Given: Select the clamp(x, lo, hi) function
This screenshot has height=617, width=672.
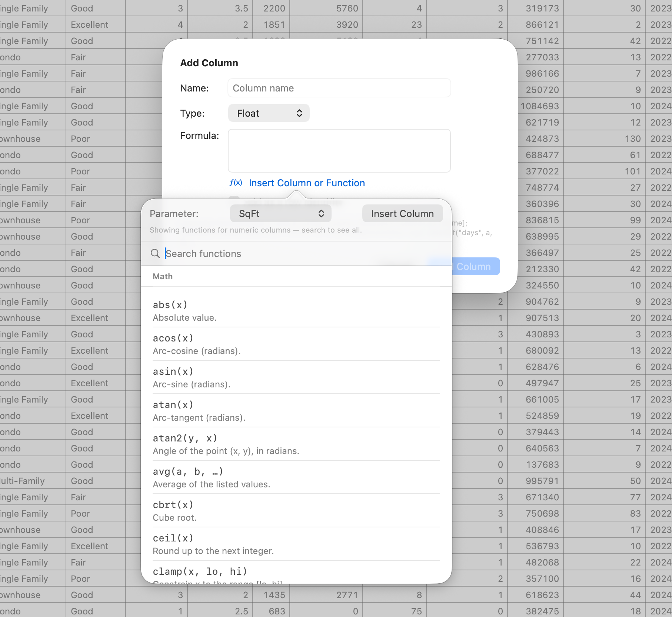Looking at the screenshot, I should tap(296, 573).
